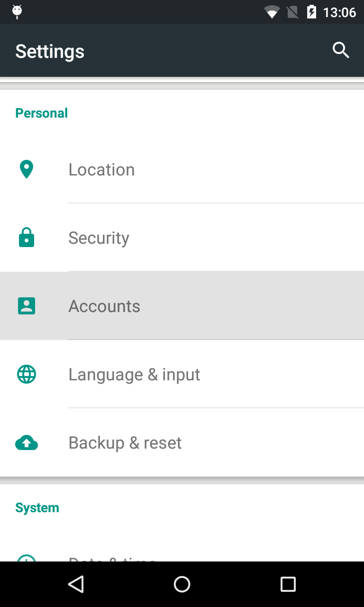
Task: Tap the Accounts person icon
Action: click(27, 306)
